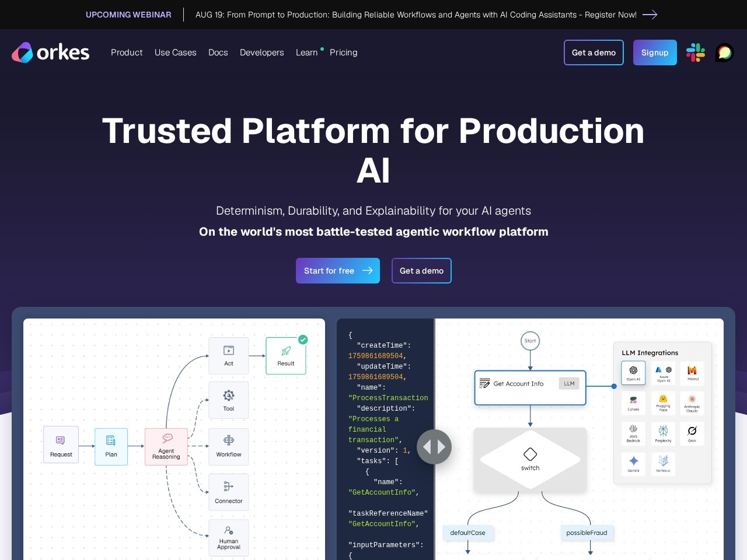Click the Agent Reasoning node

click(166, 447)
